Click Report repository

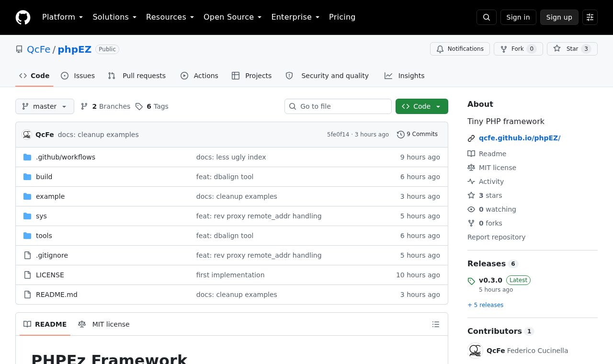pos(496,237)
